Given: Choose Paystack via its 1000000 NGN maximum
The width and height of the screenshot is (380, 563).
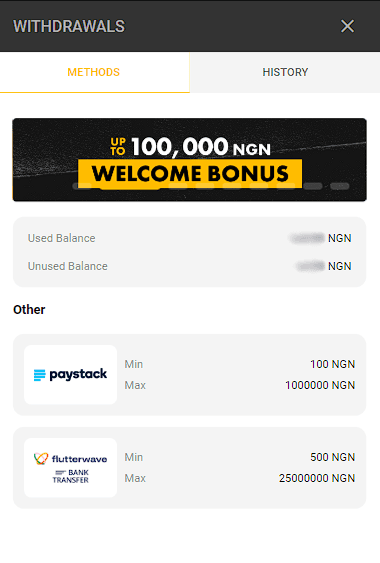Looking at the screenshot, I should point(320,385).
